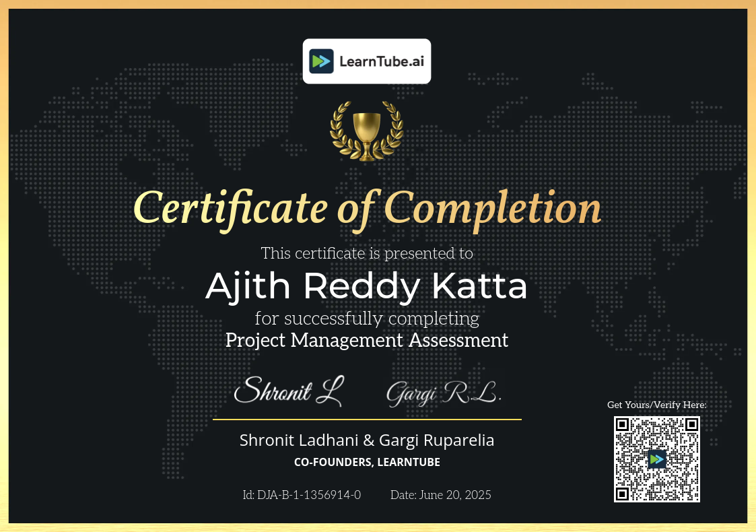Image resolution: width=756 pixels, height=532 pixels.
Task: Select Project Management Assessment text
Action: pyautogui.click(x=367, y=341)
